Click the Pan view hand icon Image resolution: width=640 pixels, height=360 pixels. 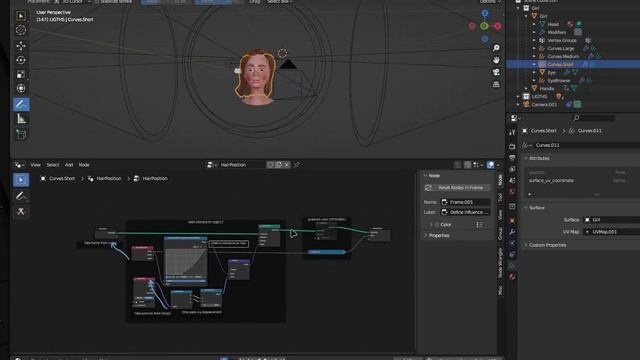pyautogui.click(x=496, y=60)
